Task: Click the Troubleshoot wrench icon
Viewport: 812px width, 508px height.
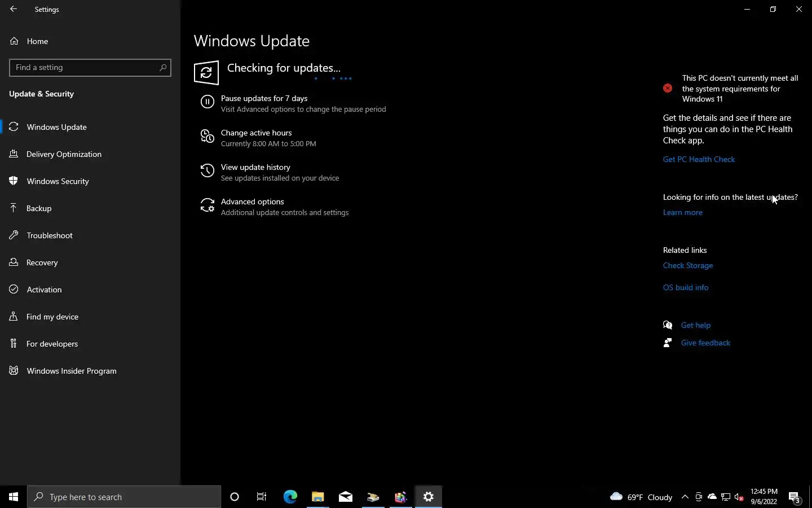Action: pos(14,235)
